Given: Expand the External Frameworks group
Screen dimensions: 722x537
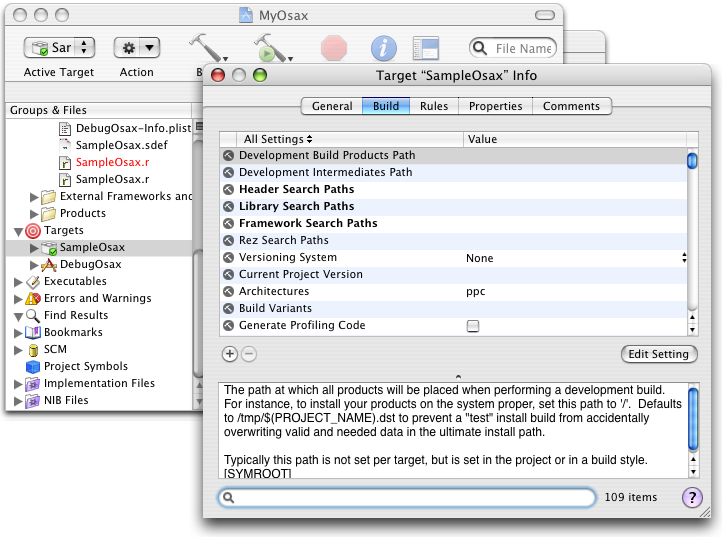Looking at the screenshot, I should pos(34,197).
